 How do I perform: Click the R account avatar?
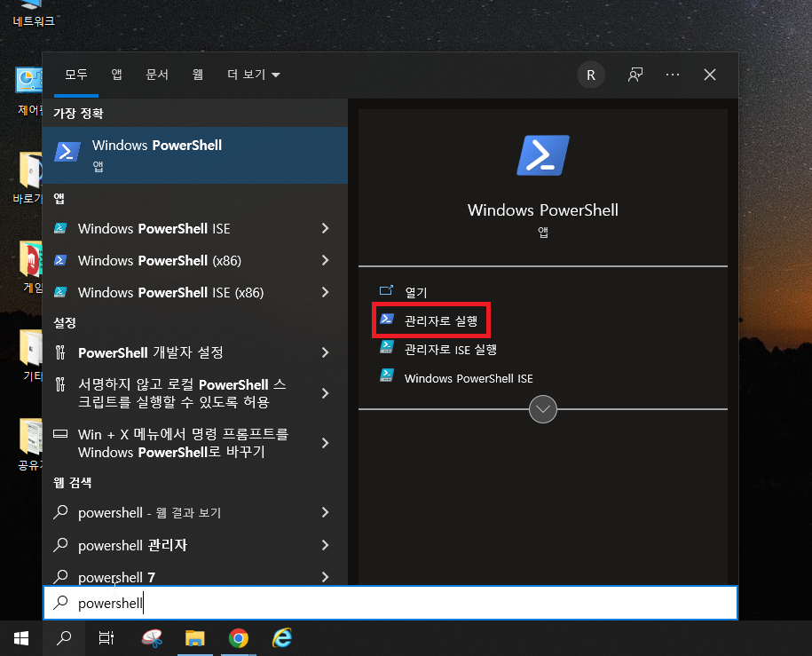click(591, 75)
